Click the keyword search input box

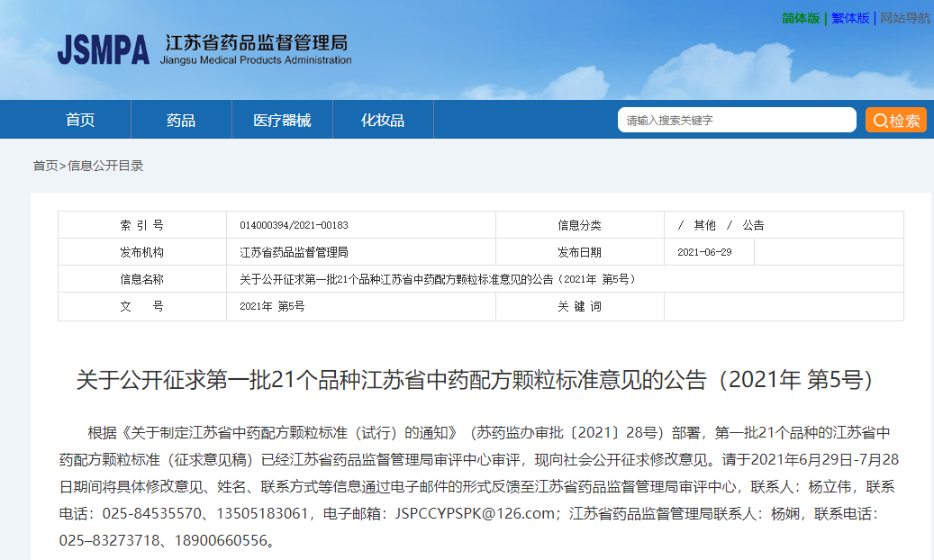pyautogui.click(x=737, y=119)
